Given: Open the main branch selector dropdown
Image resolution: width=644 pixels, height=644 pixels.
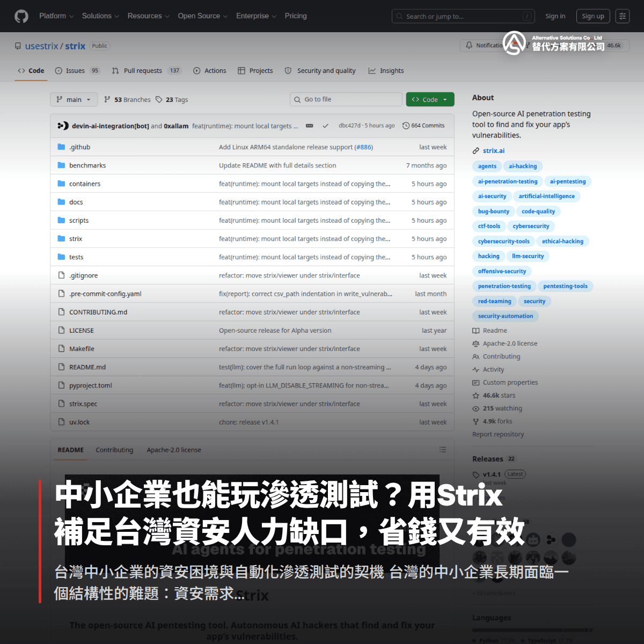Looking at the screenshot, I should [x=74, y=99].
